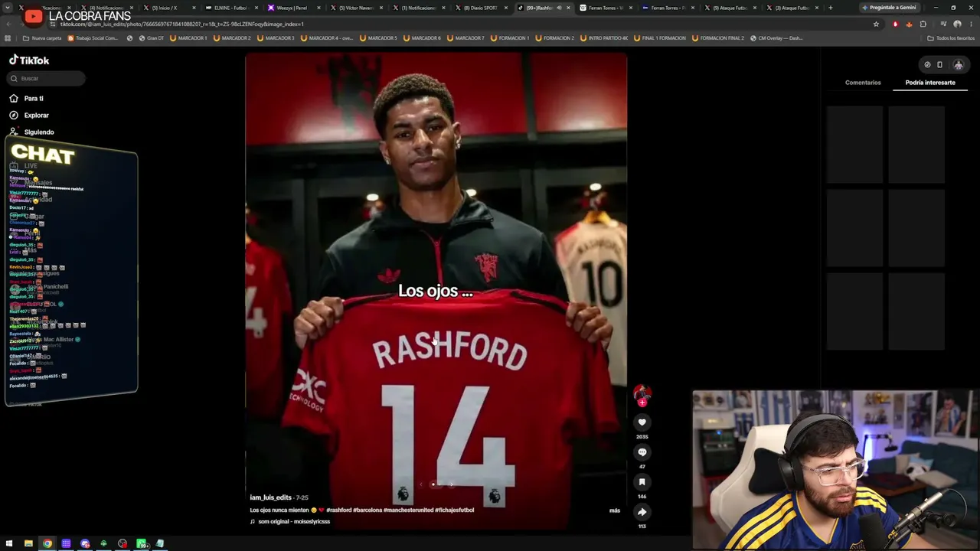
Task: Open the profile avatar in TikTok header
Action: pyautogui.click(x=958, y=65)
